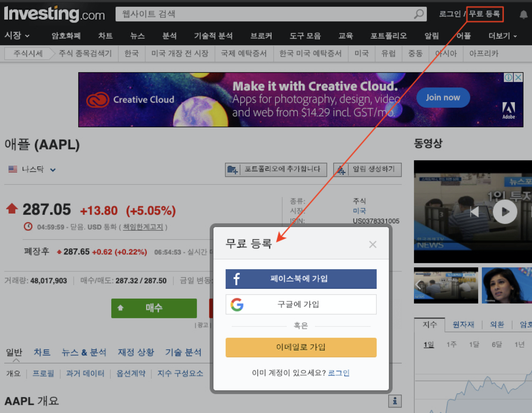Click the Facebook logo in the signup button
Viewport: 532px width, 413px height.
click(x=237, y=279)
